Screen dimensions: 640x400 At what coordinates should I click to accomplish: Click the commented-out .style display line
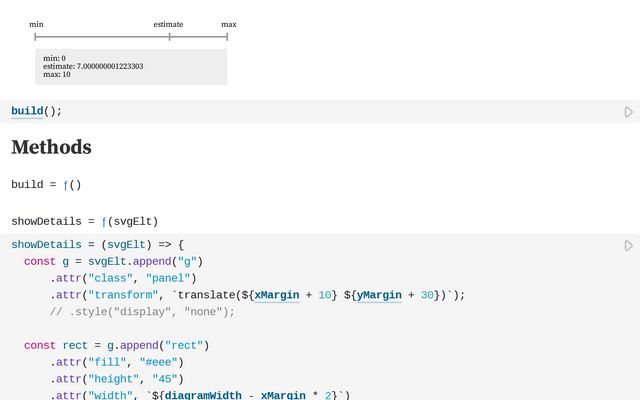pos(142,311)
